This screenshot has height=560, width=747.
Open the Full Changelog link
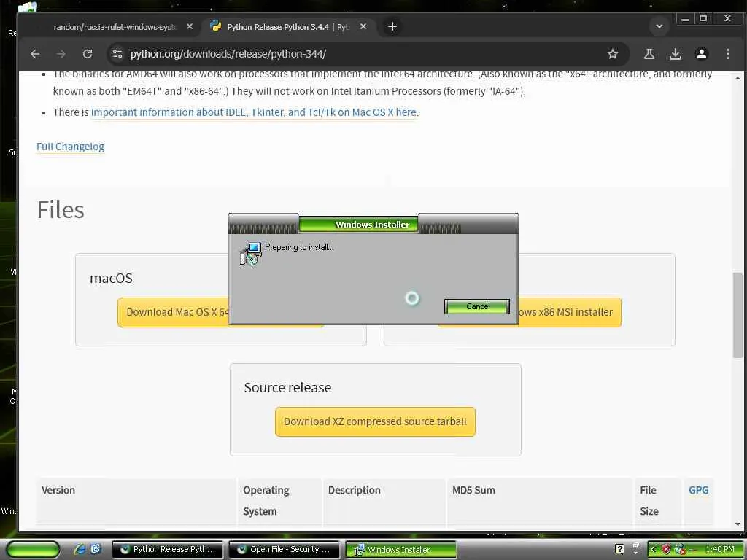pyautogui.click(x=70, y=147)
